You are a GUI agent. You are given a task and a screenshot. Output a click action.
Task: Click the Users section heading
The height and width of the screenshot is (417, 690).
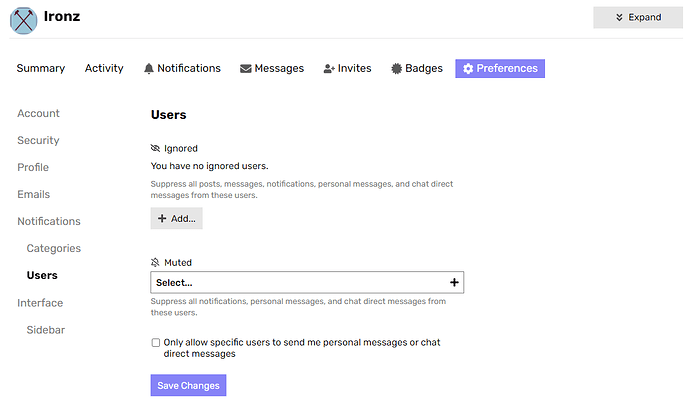click(169, 115)
